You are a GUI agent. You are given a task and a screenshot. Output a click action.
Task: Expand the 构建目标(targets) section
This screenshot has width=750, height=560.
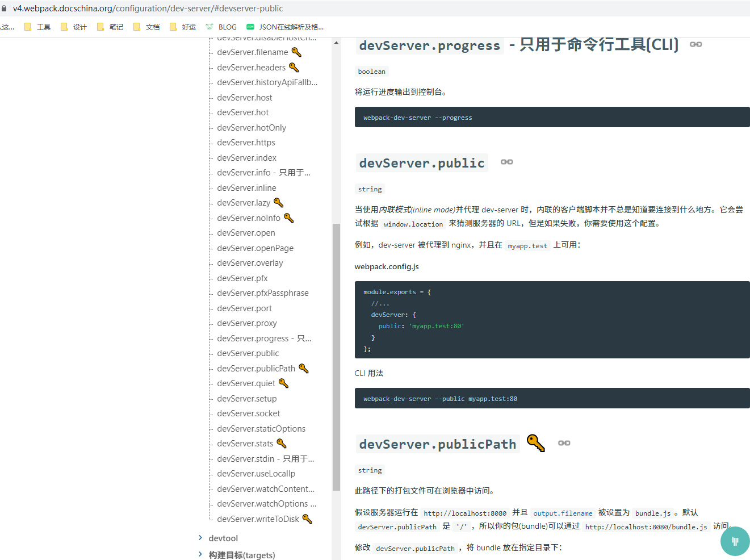coord(243,555)
